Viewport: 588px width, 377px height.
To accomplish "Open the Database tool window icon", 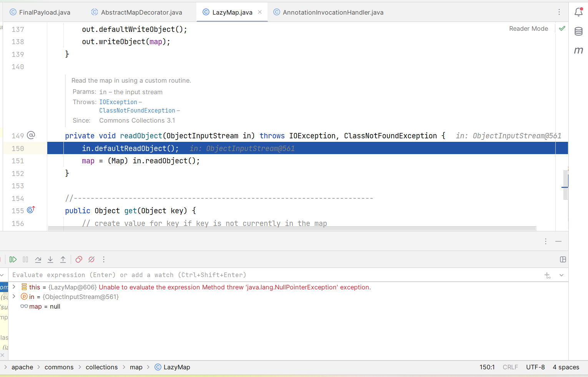I will (x=578, y=32).
